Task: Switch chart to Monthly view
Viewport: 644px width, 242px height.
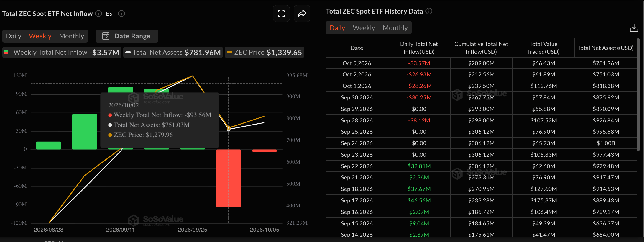Action: click(x=72, y=36)
